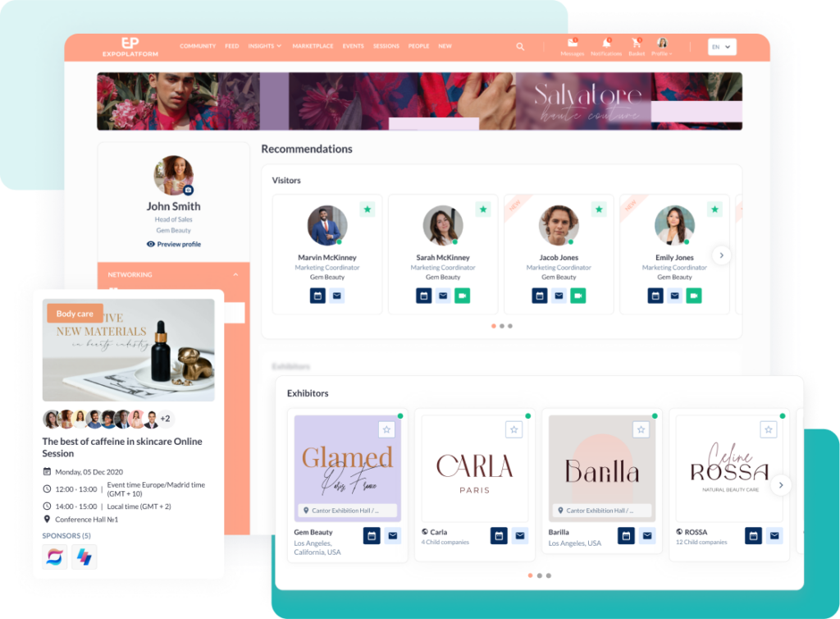840x619 pixels.
Task: Favorite the Carla Paris exhibitor card
Action: 514,430
